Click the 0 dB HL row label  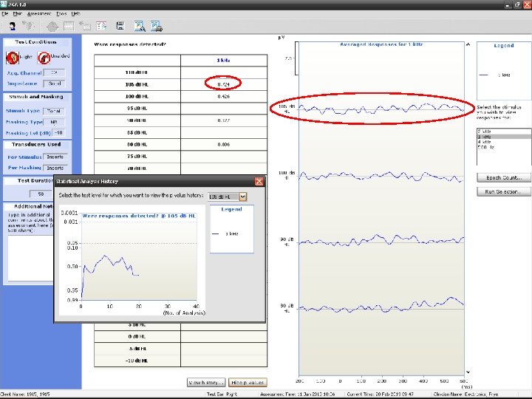(137, 336)
